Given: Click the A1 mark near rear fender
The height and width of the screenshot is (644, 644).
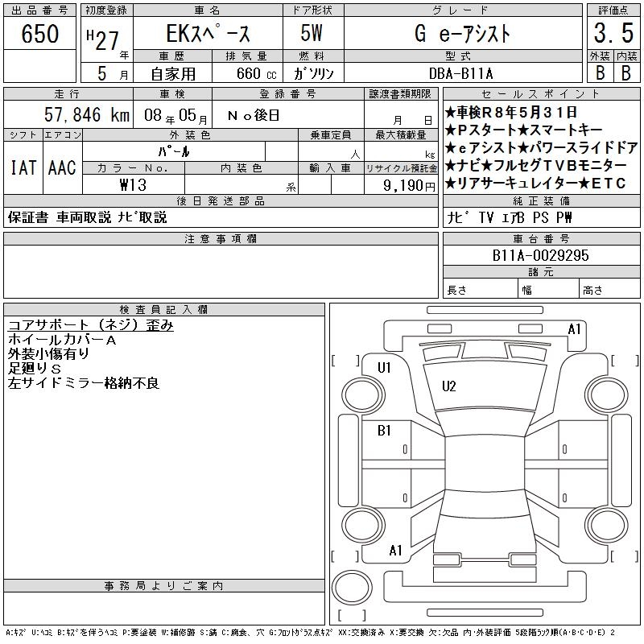Looking at the screenshot, I should (x=395, y=551).
